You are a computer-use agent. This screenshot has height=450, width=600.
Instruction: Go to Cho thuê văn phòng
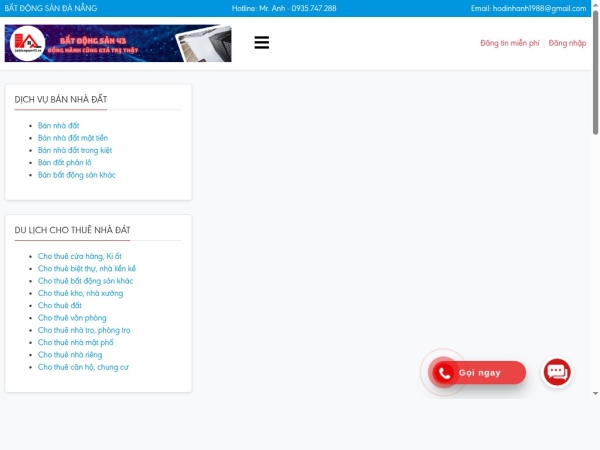[72, 318]
